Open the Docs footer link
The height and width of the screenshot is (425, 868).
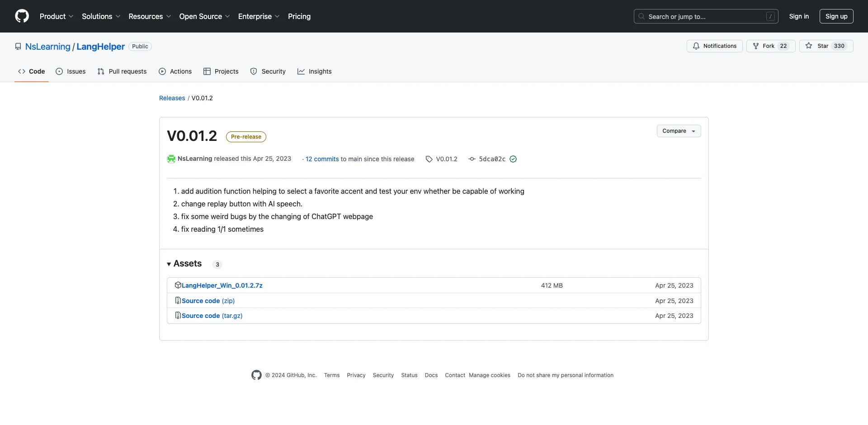click(431, 375)
